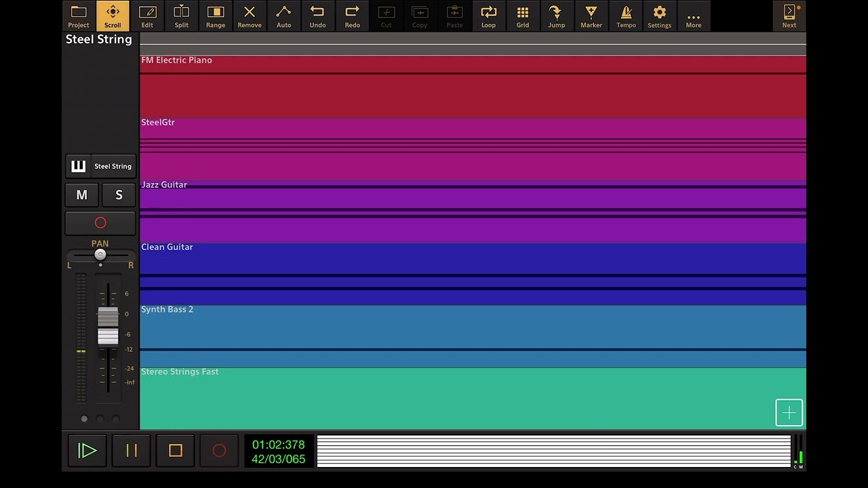Image resolution: width=868 pixels, height=488 pixels.
Task: Start recording from the transport bar
Action: [x=219, y=451]
